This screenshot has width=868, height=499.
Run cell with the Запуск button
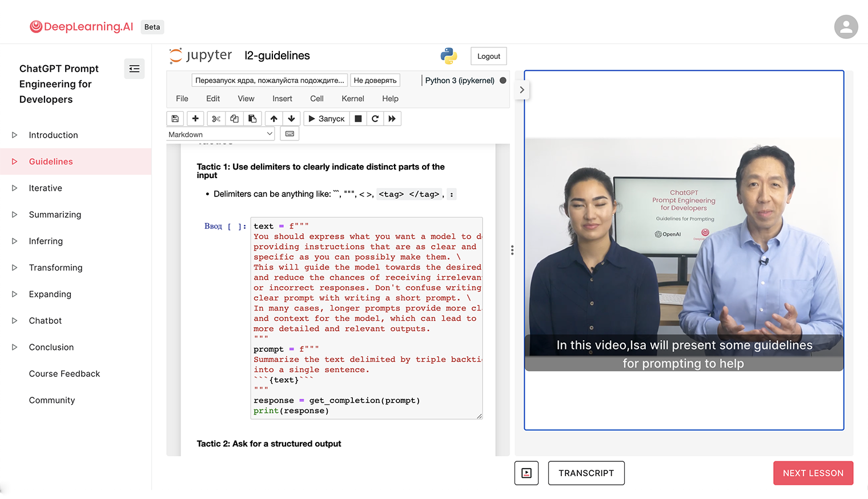pyautogui.click(x=326, y=119)
